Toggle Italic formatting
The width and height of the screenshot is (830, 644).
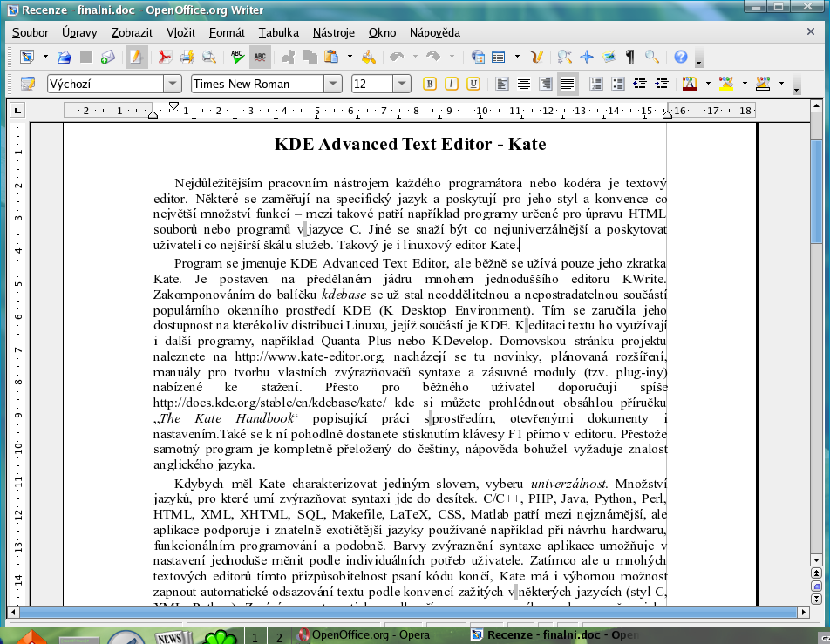pos(452,84)
